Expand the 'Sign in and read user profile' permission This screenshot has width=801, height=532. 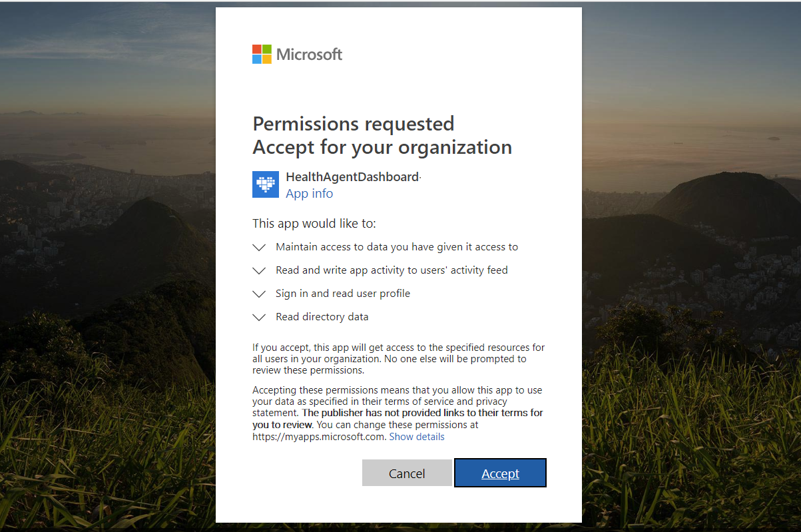(259, 294)
